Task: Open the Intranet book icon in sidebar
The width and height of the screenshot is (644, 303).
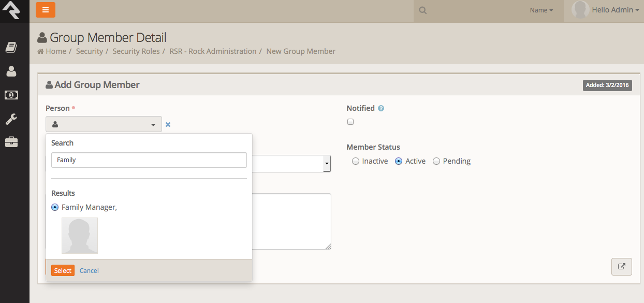Action: tap(11, 48)
